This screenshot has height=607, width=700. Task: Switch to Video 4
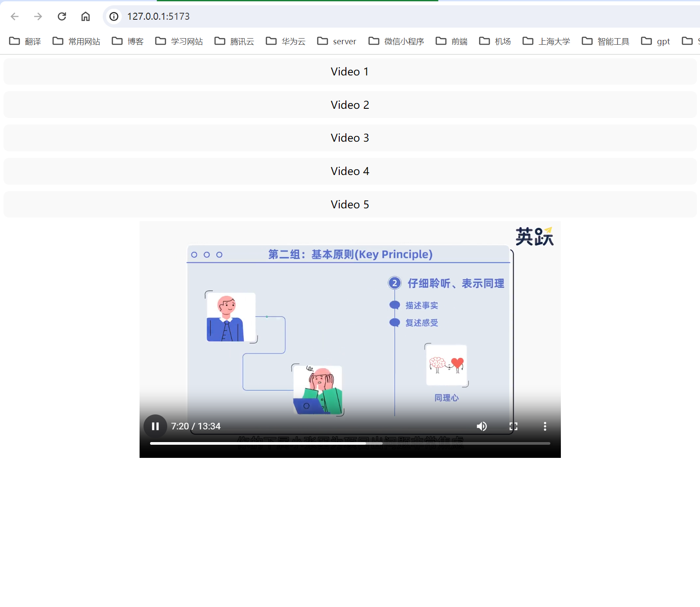pos(350,171)
